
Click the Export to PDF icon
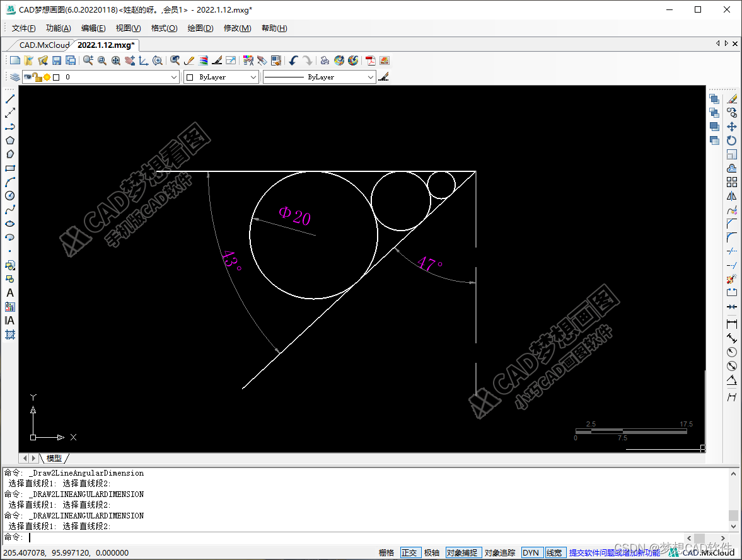(370, 60)
